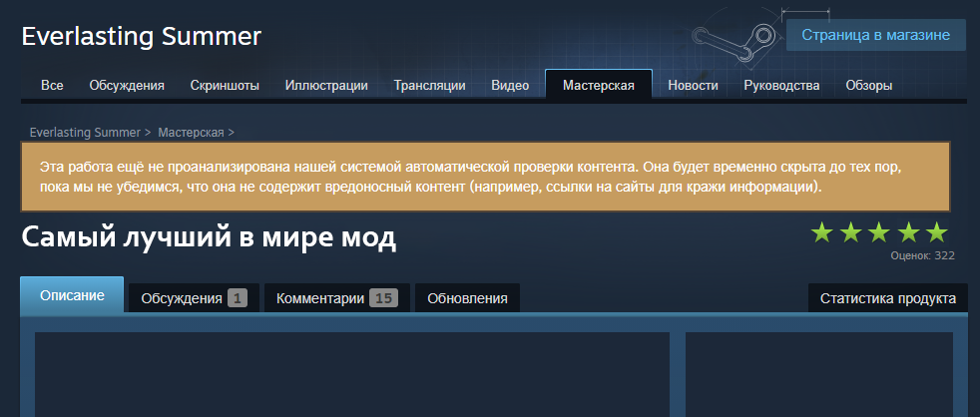The height and width of the screenshot is (417, 980).
Task: Open the Скриншоты tab
Action: [x=225, y=86]
